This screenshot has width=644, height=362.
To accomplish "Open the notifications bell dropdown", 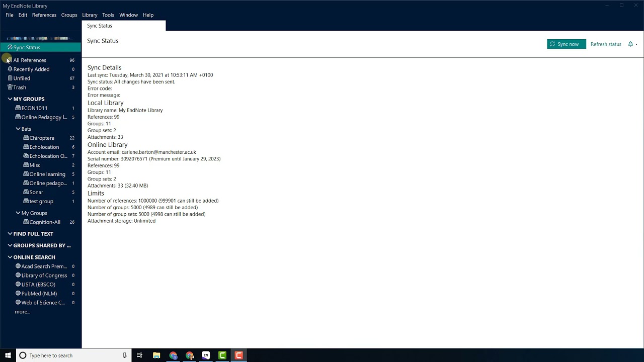I will [x=632, y=44].
